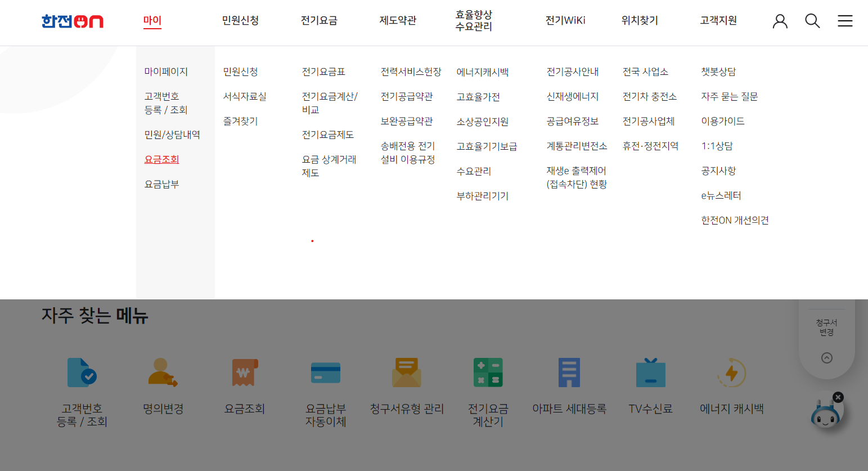Open 이용가이드 link
Viewport: 868px width, 471px height.
click(723, 122)
